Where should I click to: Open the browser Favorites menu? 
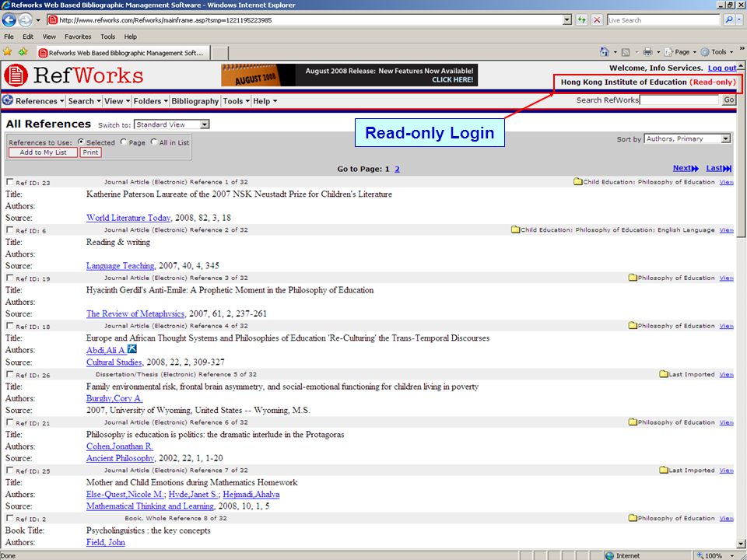click(78, 37)
